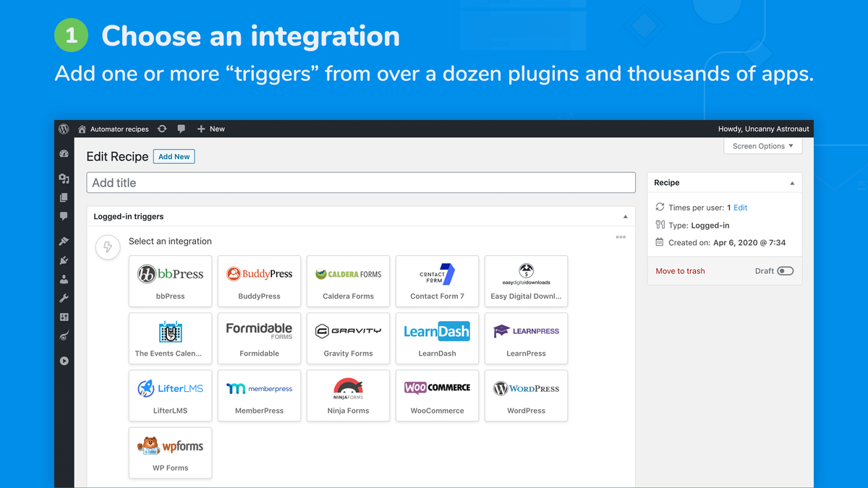Open the Appearance paintbrush sidebar icon

[64, 241]
